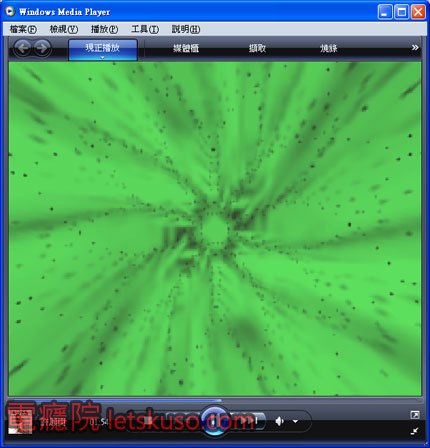Open the 說明(H) menu
This screenshot has width=430, height=448.
point(186,29)
